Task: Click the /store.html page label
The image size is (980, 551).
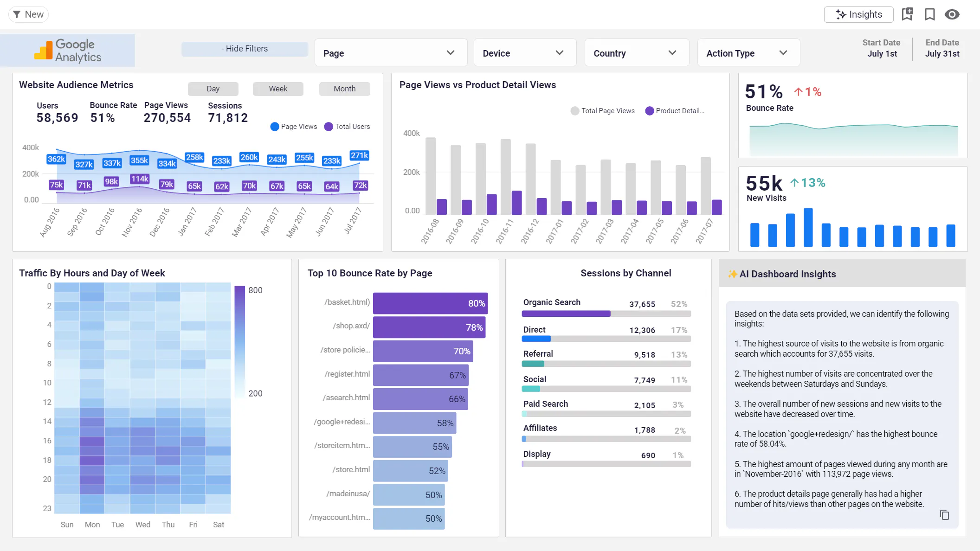Action: (351, 469)
